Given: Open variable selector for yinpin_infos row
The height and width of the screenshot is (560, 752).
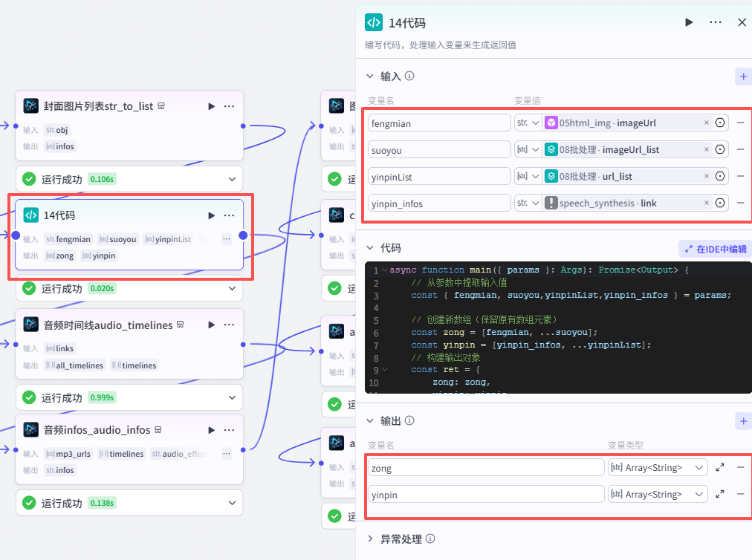Looking at the screenshot, I should coord(720,204).
